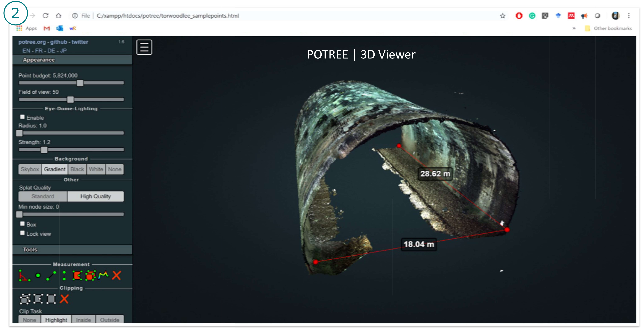Viewport: 644px width, 331px height.
Task: Select the height profile tool
Action: click(x=103, y=275)
